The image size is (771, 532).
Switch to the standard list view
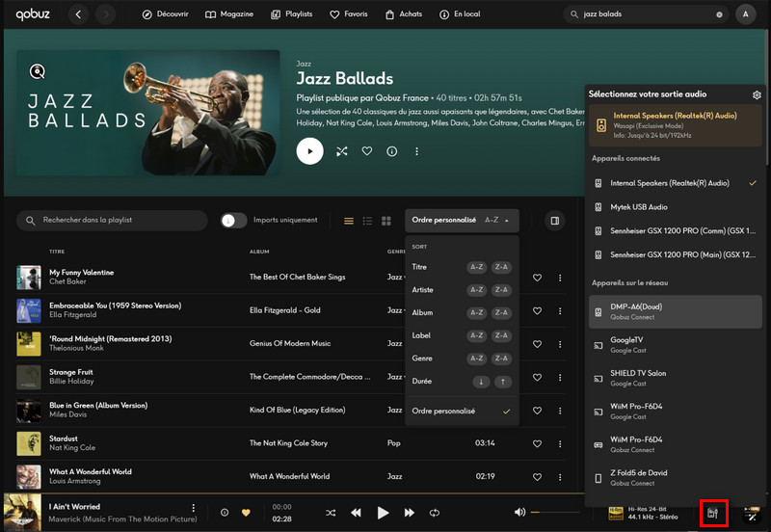pos(349,221)
